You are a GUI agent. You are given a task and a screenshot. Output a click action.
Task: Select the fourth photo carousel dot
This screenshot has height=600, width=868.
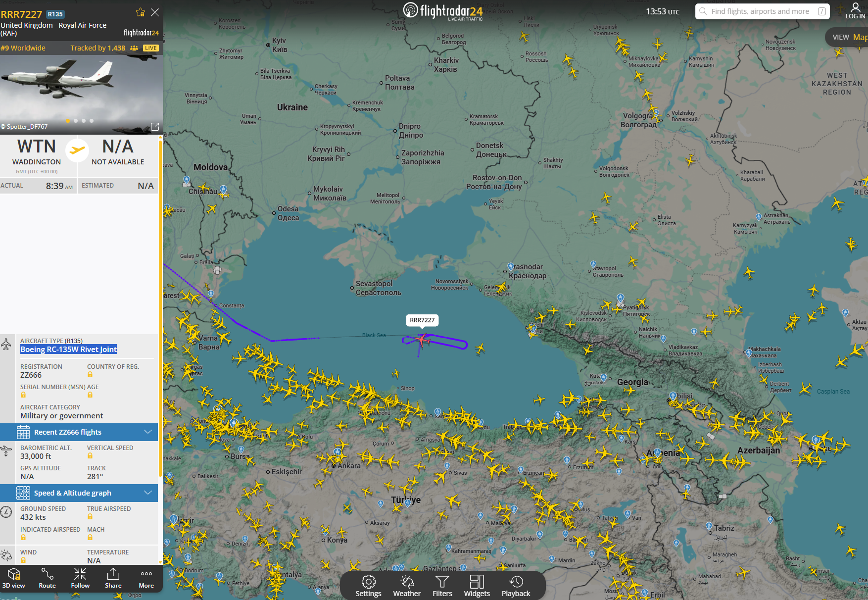[92, 121]
